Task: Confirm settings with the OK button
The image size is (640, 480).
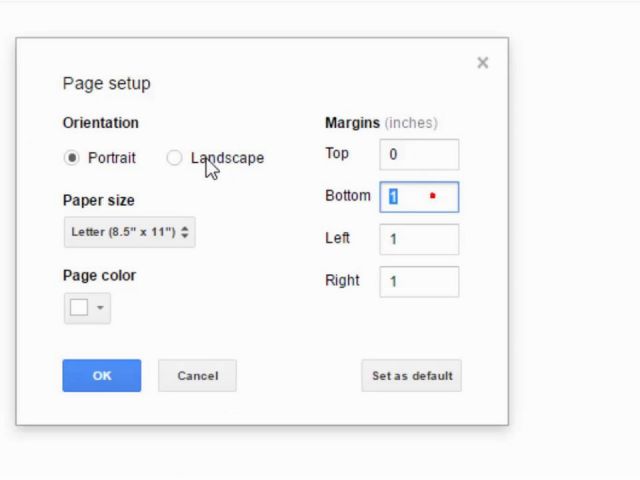Action: (102, 376)
